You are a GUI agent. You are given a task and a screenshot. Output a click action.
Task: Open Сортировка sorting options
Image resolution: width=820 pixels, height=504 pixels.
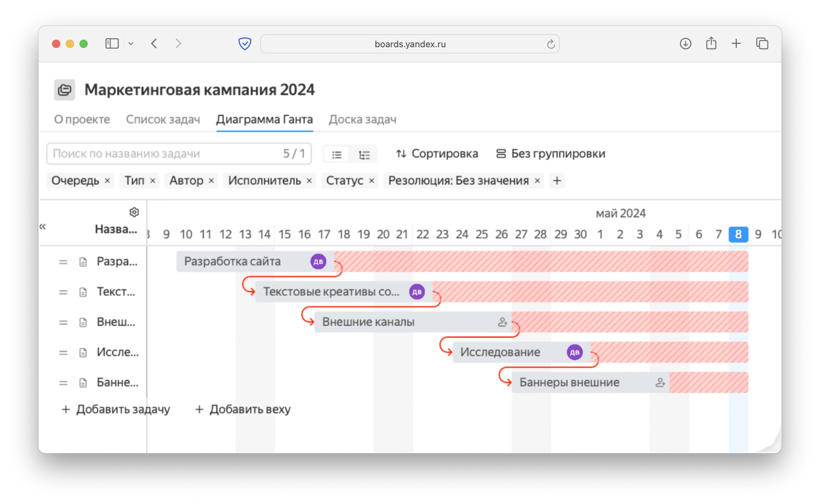tap(437, 154)
